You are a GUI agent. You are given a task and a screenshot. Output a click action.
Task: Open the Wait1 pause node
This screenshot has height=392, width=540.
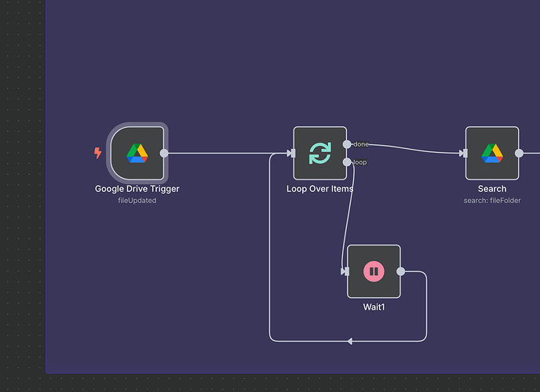(374, 271)
